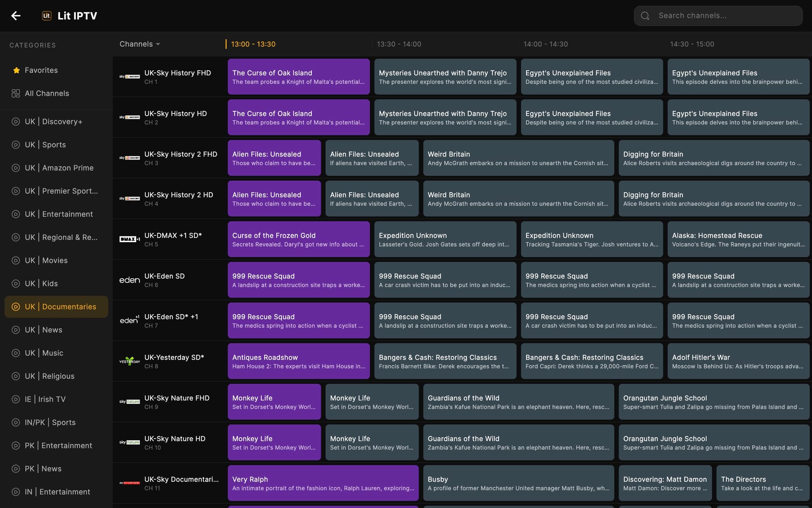Image resolution: width=812 pixels, height=508 pixels.
Task: Click the back arrow at top left
Action: (16, 16)
